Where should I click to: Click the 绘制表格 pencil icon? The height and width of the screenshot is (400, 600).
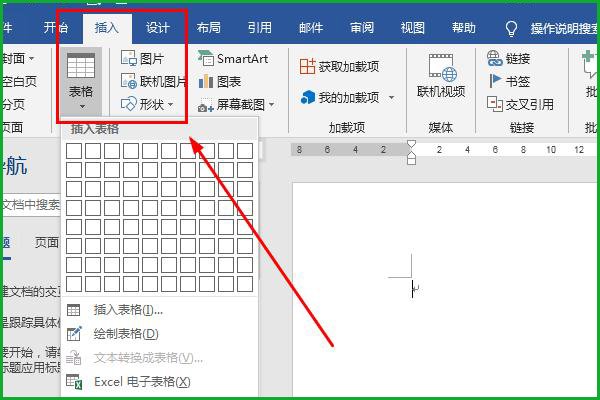coord(74,334)
